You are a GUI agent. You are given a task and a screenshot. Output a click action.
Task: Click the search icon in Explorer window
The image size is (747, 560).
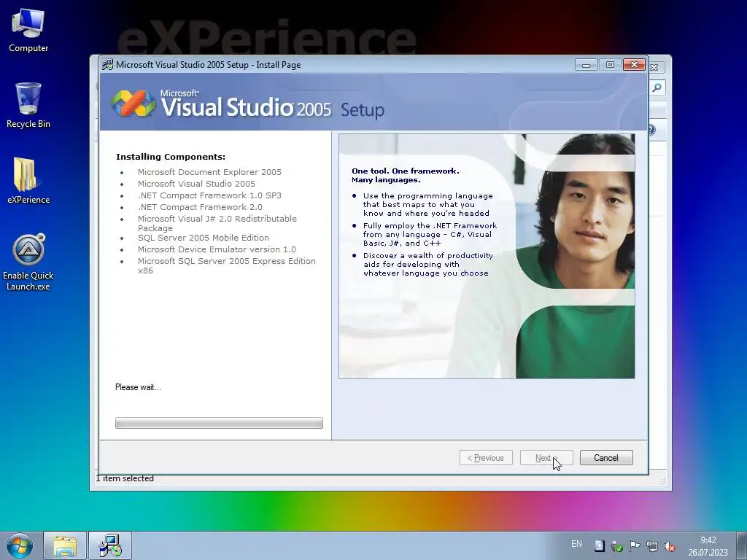click(x=657, y=87)
